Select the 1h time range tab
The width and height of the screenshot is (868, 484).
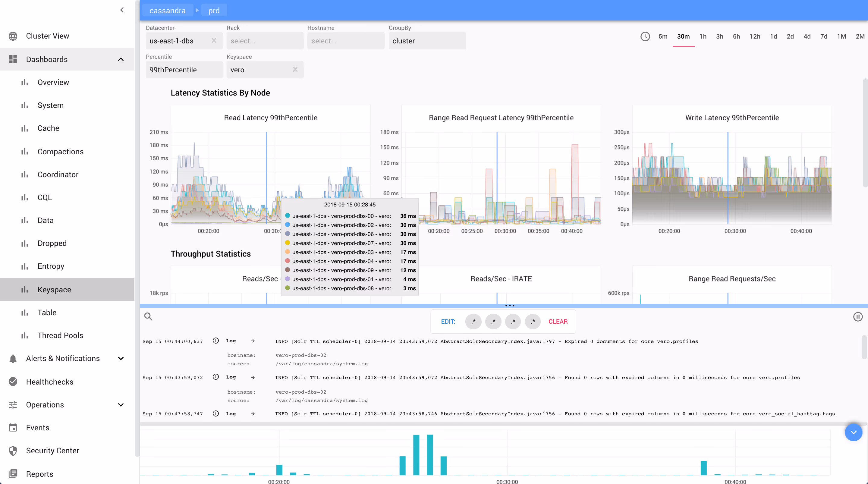coord(703,36)
